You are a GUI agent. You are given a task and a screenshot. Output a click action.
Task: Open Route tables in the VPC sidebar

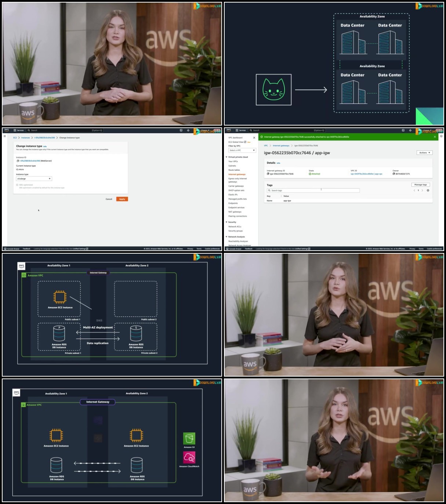click(x=234, y=170)
